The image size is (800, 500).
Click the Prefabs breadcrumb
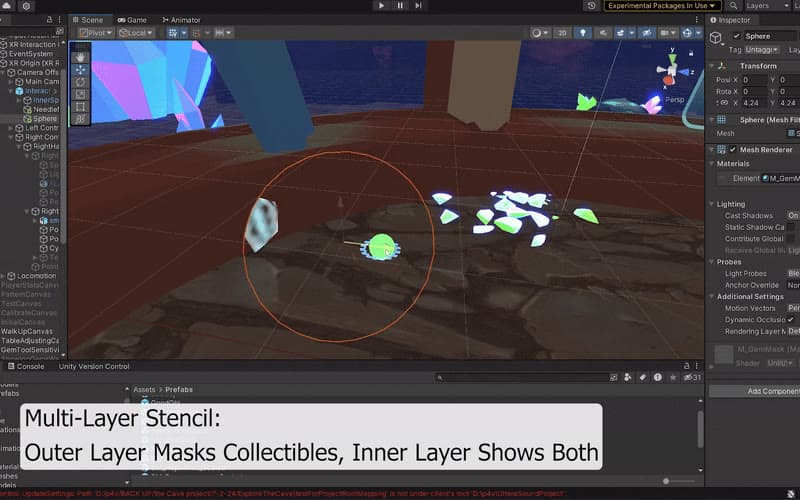click(x=179, y=389)
